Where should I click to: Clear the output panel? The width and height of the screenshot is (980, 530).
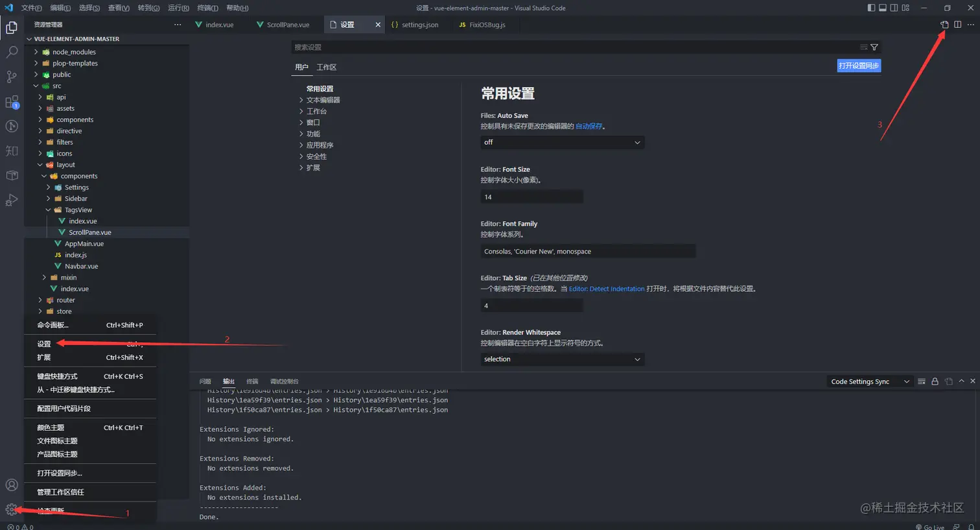pos(922,381)
